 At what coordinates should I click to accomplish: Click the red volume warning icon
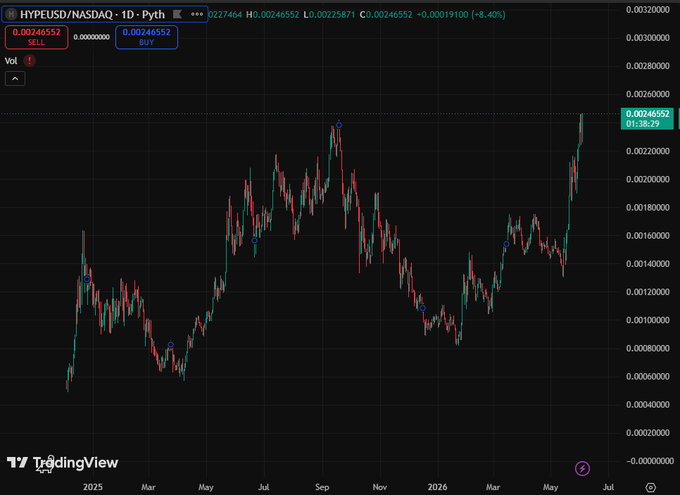[29, 61]
